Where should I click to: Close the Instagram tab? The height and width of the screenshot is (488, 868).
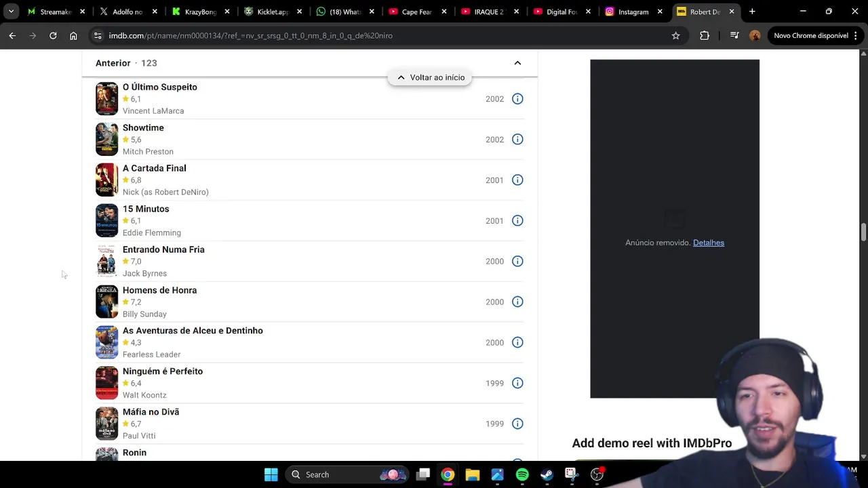[x=660, y=12]
